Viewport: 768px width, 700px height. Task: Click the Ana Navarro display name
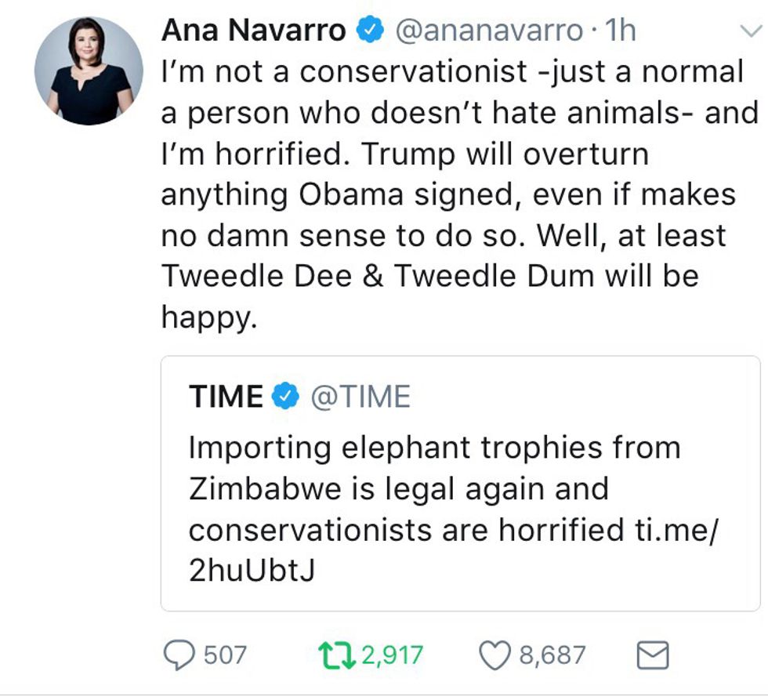[x=253, y=31]
